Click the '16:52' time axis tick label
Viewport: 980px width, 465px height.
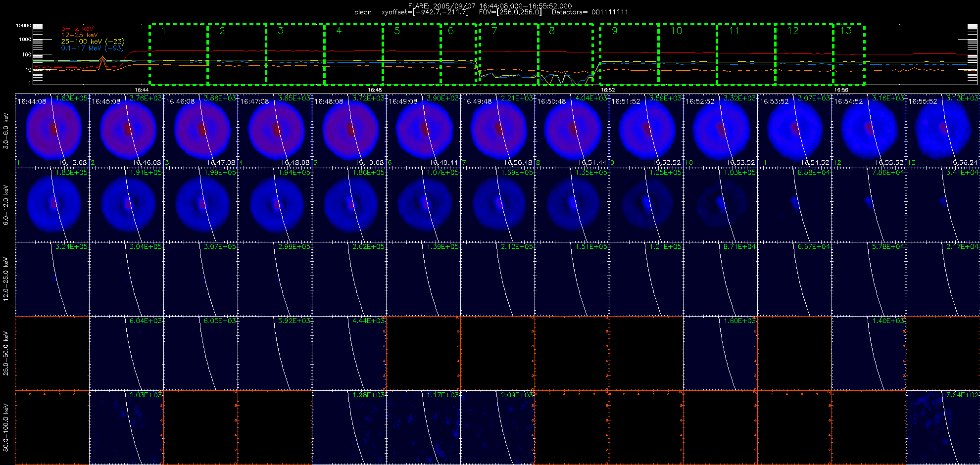tap(608, 90)
